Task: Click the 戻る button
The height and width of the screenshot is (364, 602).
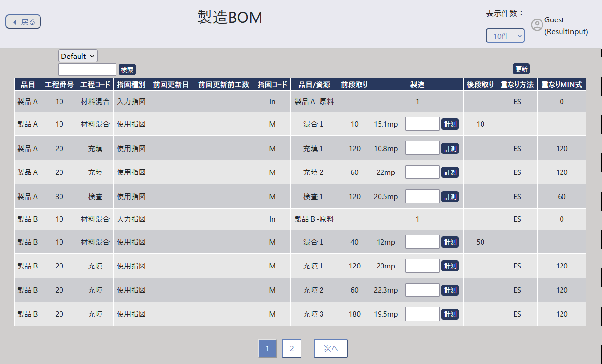Action: (23, 21)
